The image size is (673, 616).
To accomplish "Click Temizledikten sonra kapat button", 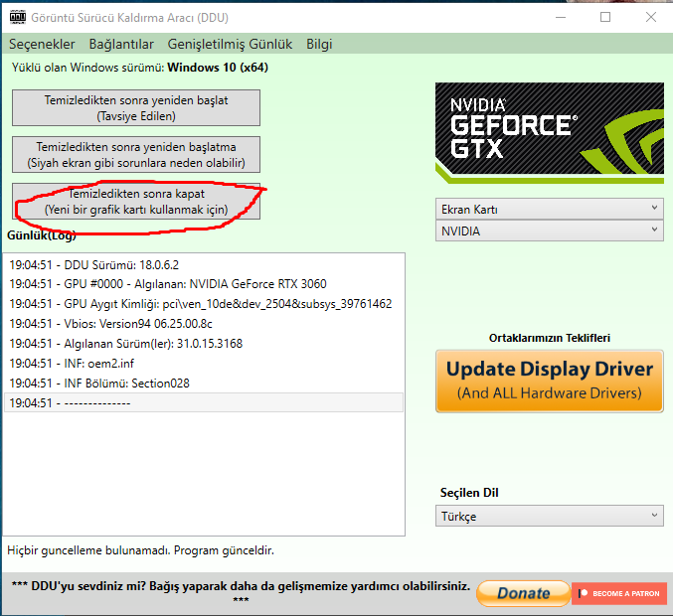I will click(136, 201).
